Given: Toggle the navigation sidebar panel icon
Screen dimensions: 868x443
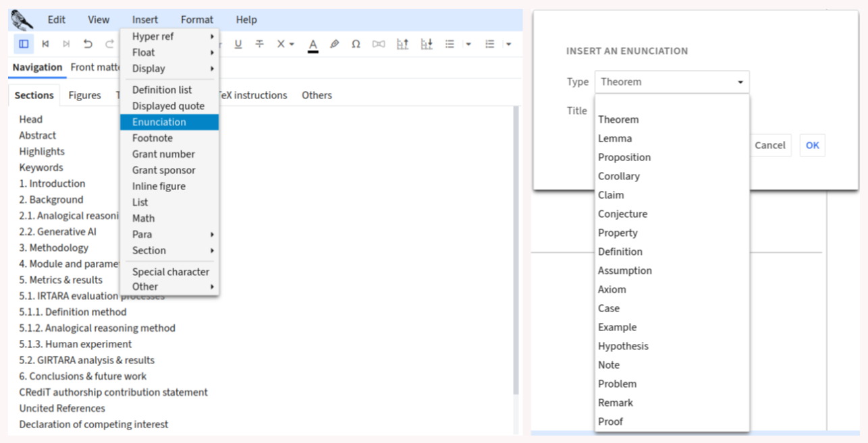Looking at the screenshot, I should pos(24,45).
